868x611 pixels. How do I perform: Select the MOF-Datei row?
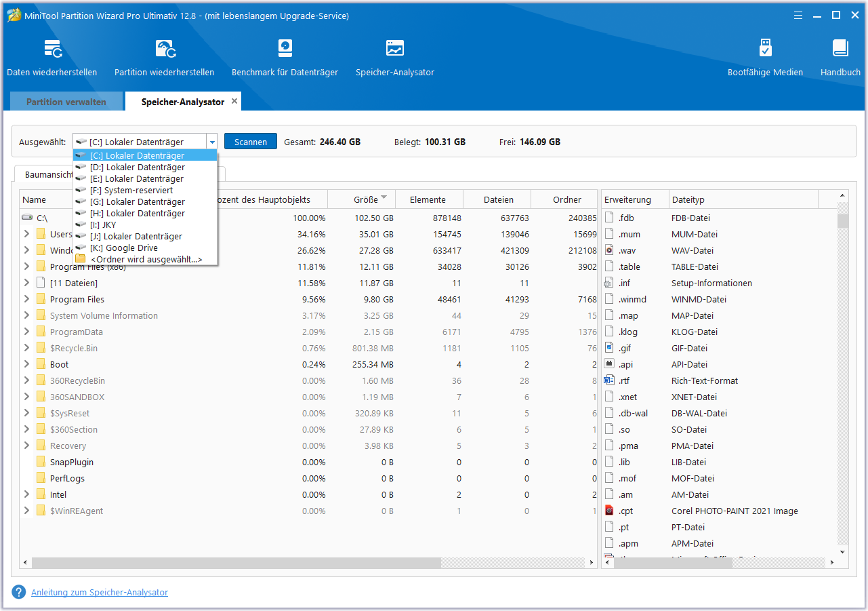pos(720,478)
